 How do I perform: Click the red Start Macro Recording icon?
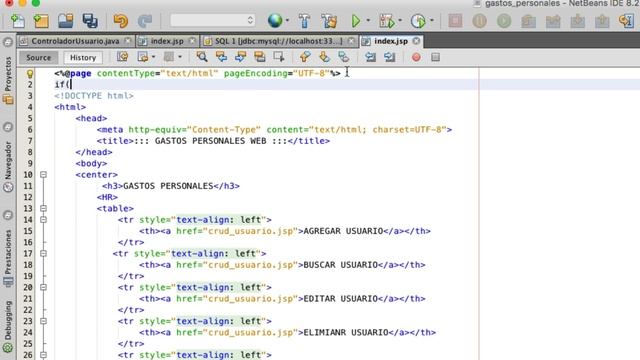(416, 57)
